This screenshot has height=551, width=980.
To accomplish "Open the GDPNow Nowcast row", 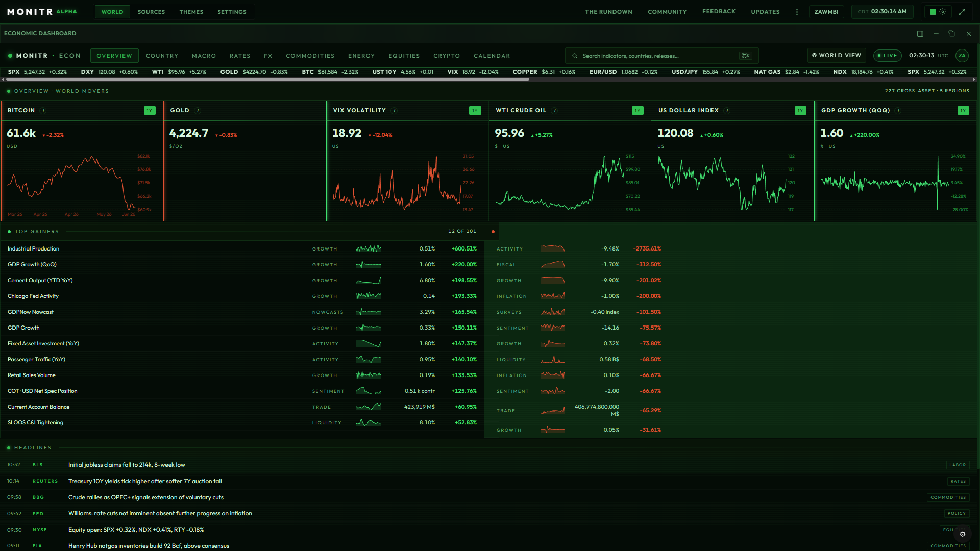I will click(x=242, y=312).
